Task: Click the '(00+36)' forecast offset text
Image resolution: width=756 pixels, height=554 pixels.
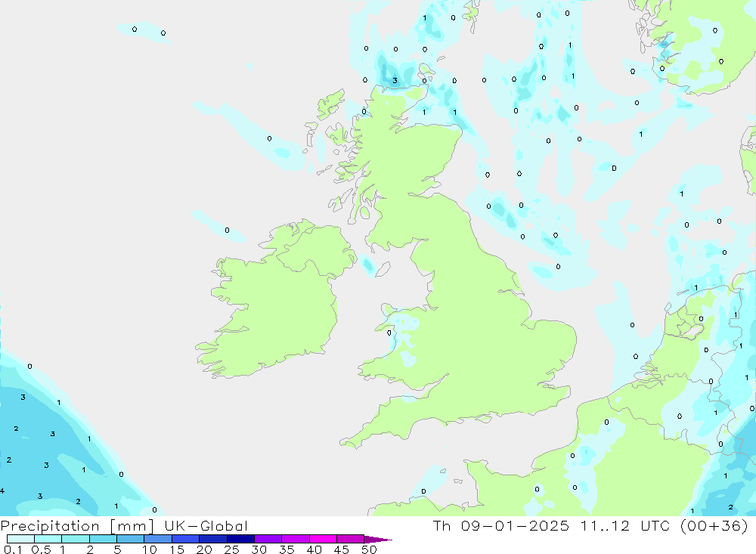Action: pyautogui.click(x=714, y=525)
